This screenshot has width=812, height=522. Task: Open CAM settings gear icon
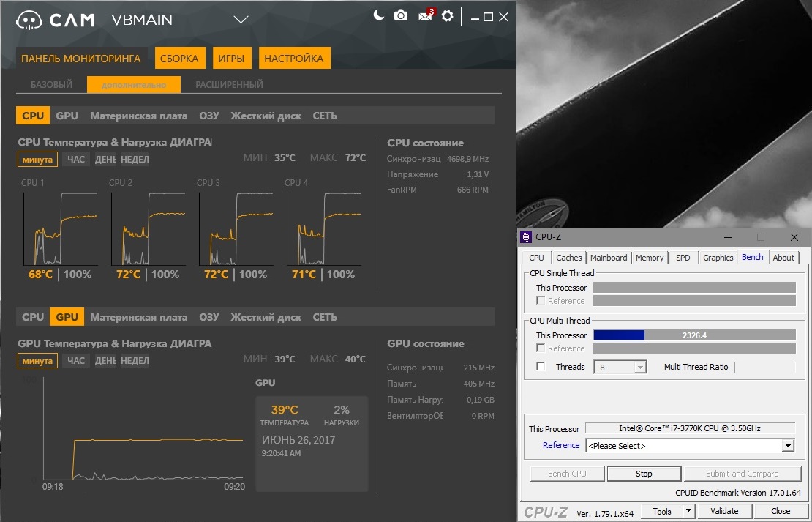coord(448,16)
